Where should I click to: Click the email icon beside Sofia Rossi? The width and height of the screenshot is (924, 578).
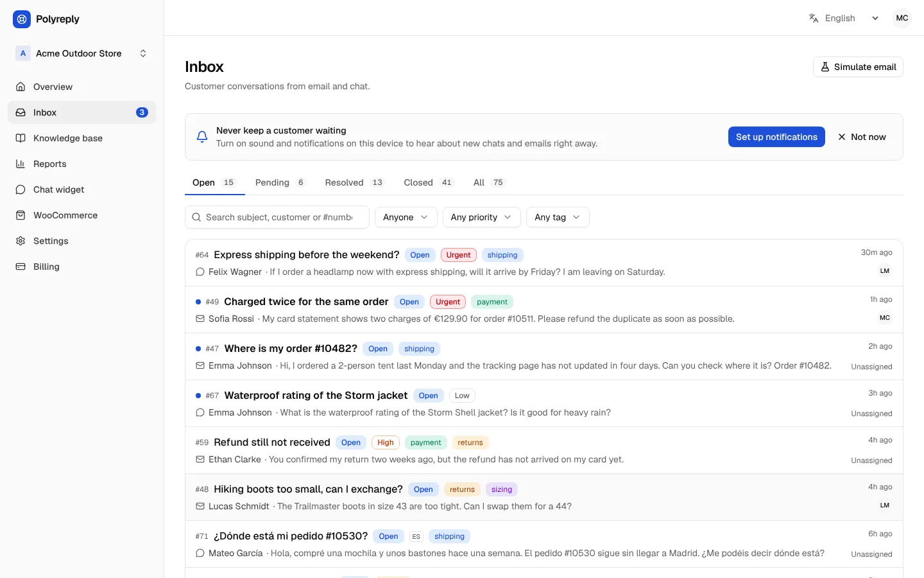200,319
